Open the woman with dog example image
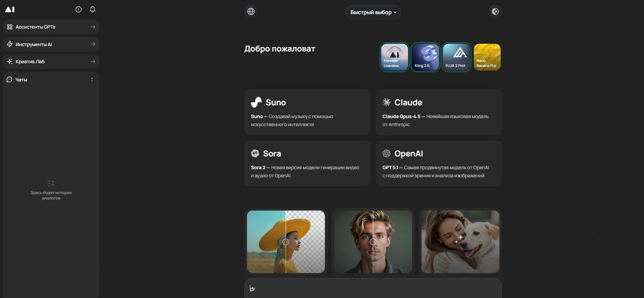The width and height of the screenshot is (644, 298). pos(460,242)
